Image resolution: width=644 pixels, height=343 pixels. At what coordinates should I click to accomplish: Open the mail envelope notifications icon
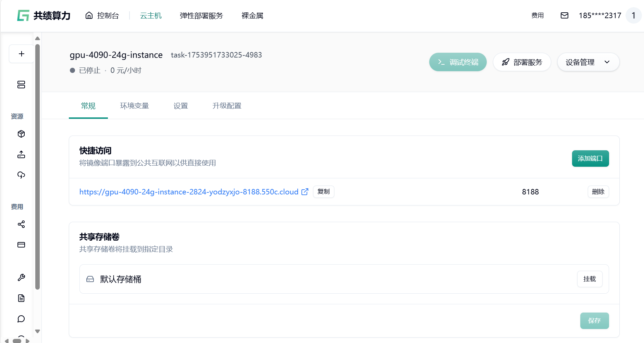564,15
